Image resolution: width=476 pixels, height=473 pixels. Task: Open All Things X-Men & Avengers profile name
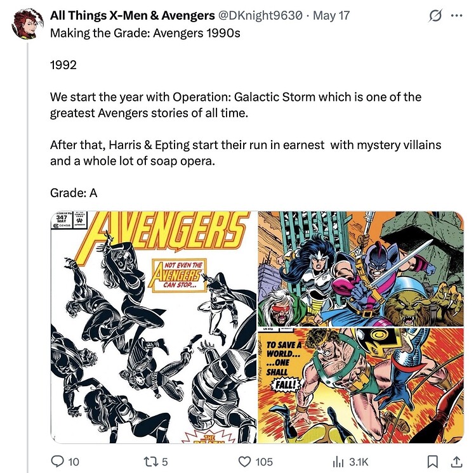tap(133, 15)
